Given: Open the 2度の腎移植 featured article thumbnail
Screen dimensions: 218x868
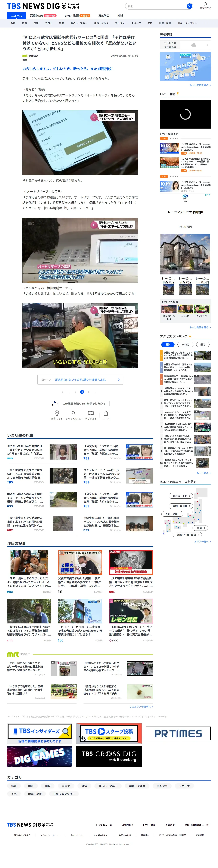Looking at the screenshot, I should pos(80,562).
